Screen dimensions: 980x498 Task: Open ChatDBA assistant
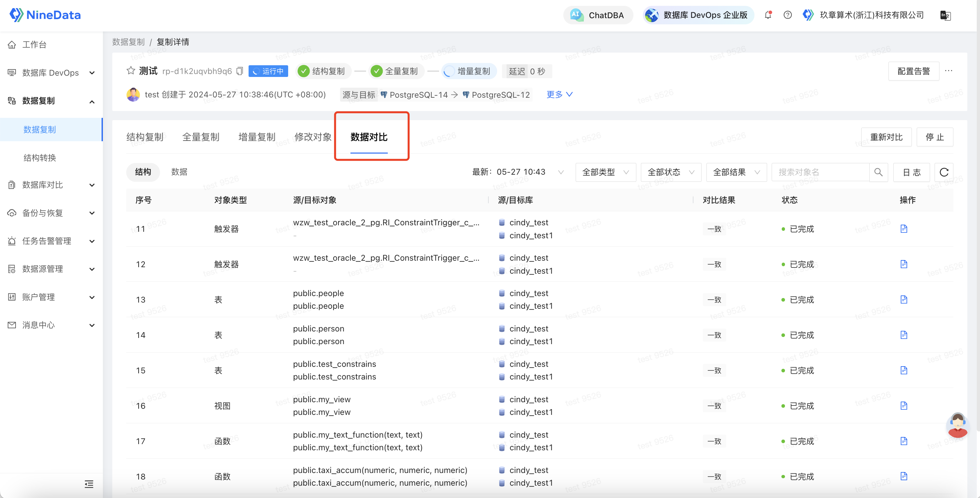coord(598,15)
